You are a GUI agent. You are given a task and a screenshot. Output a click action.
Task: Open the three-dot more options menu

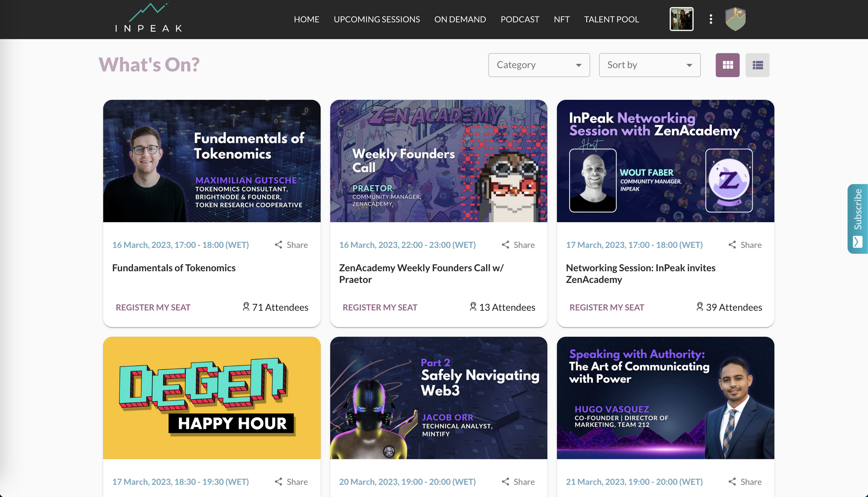pyautogui.click(x=710, y=19)
